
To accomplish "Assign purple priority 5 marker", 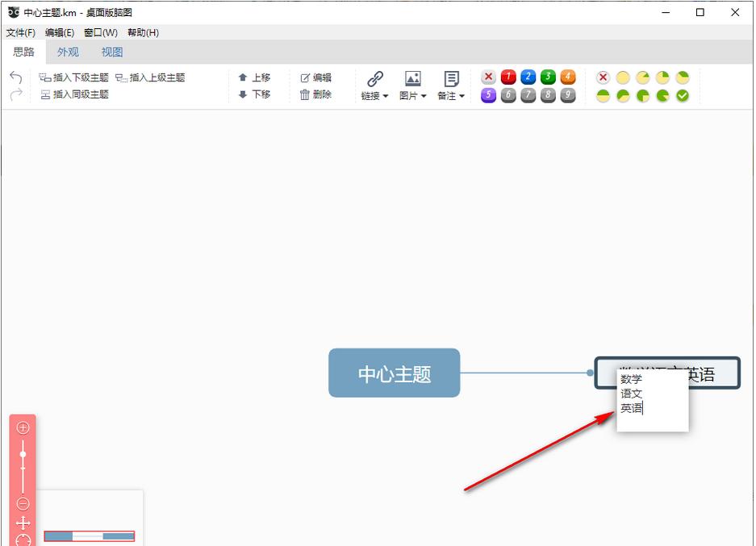I will (488, 95).
